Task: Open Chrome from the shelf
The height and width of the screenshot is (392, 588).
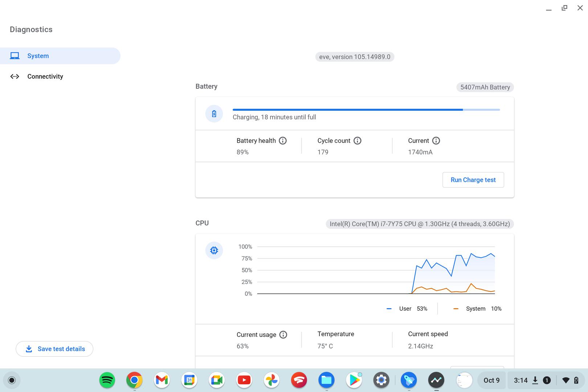Action: [134, 380]
